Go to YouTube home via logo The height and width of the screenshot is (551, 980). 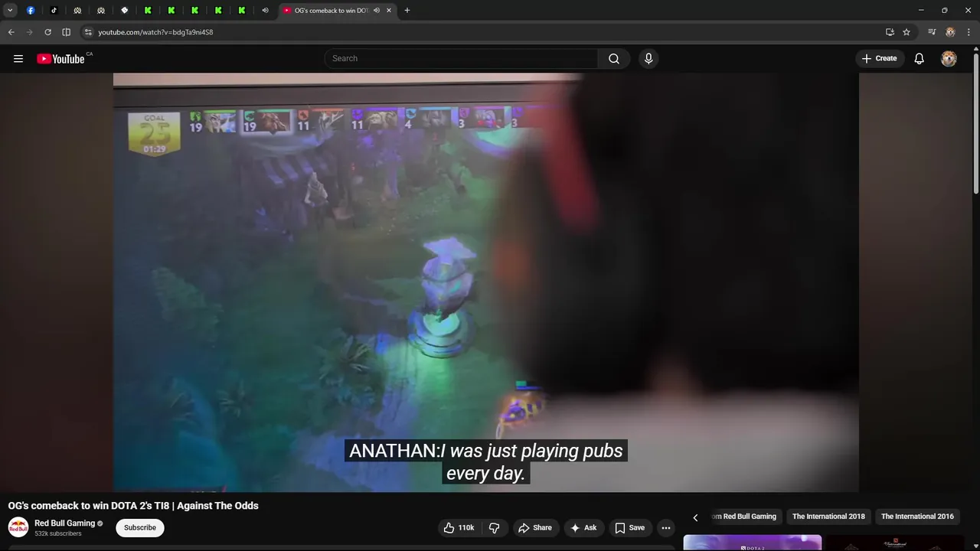[x=60, y=59]
